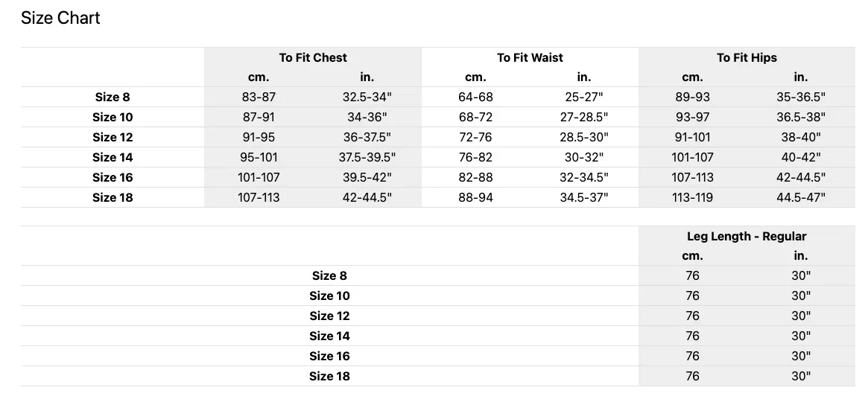Select the To Fit Waist column header
Viewport: 868px width, 396px height.
pos(530,57)
